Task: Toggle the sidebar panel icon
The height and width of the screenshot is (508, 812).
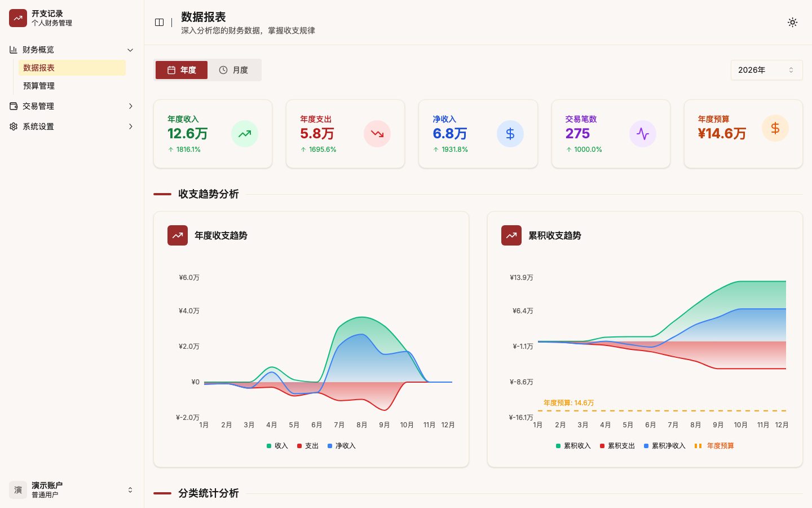Action: 160,23
